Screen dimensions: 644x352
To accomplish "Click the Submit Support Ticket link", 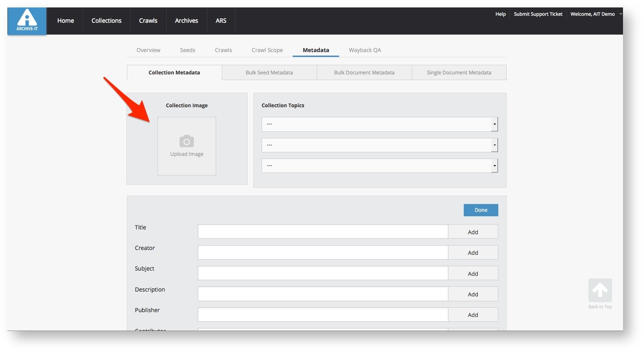I will pos(538,14).
